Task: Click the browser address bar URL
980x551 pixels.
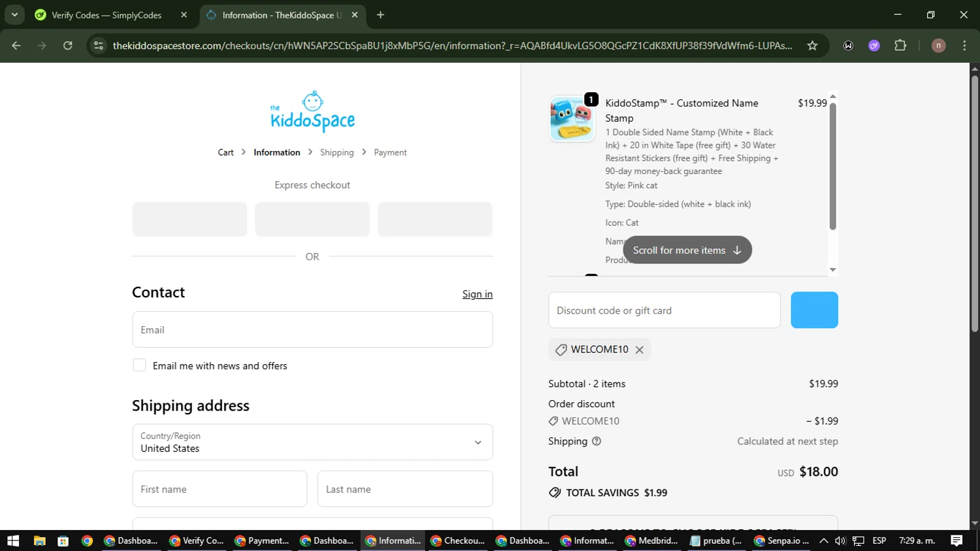Action: (x=452, y=45)
